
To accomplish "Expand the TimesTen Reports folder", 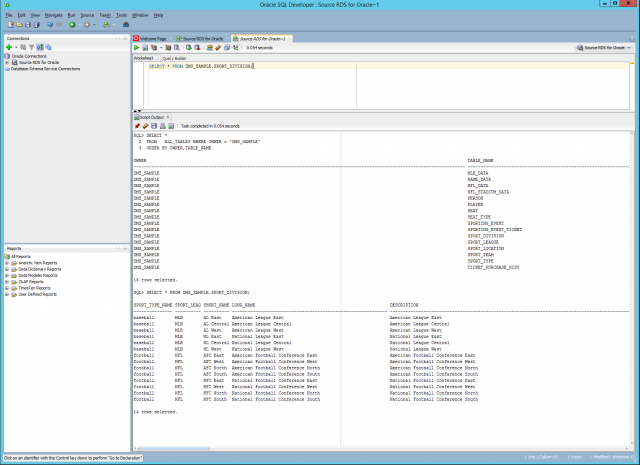I will click(7, 288).
